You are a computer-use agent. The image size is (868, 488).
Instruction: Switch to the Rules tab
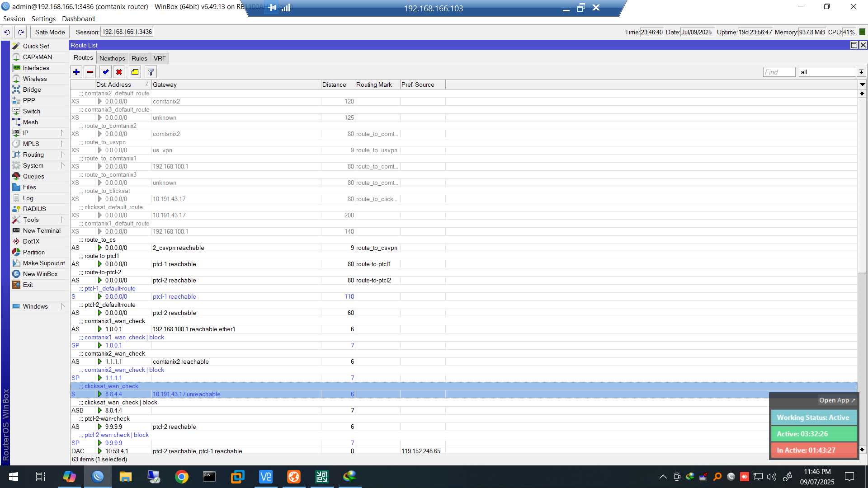coord(139,58)
